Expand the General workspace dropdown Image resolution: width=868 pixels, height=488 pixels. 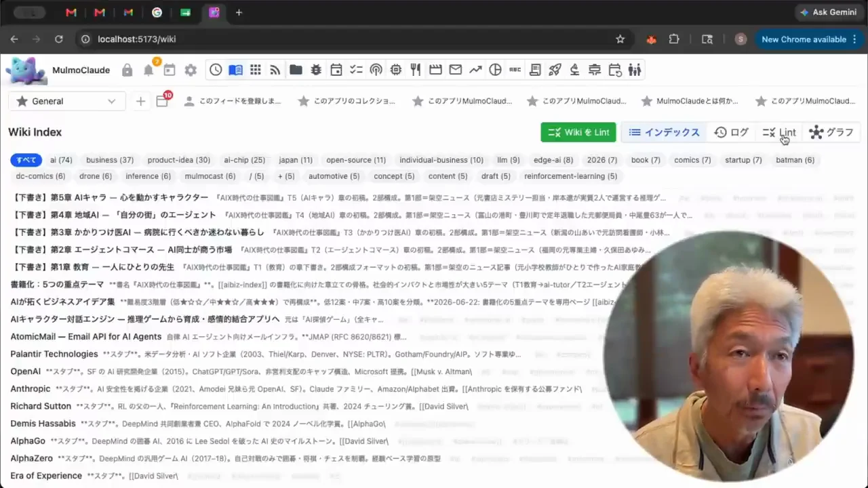pyautogui.click(x=66, y=101)
